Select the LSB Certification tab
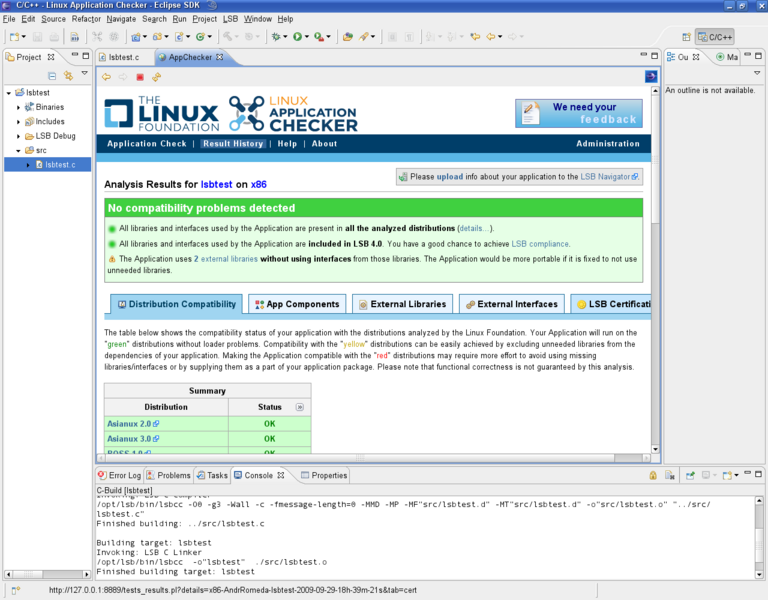The width and height of the screenshot is (768, 600). coord(611,304)
